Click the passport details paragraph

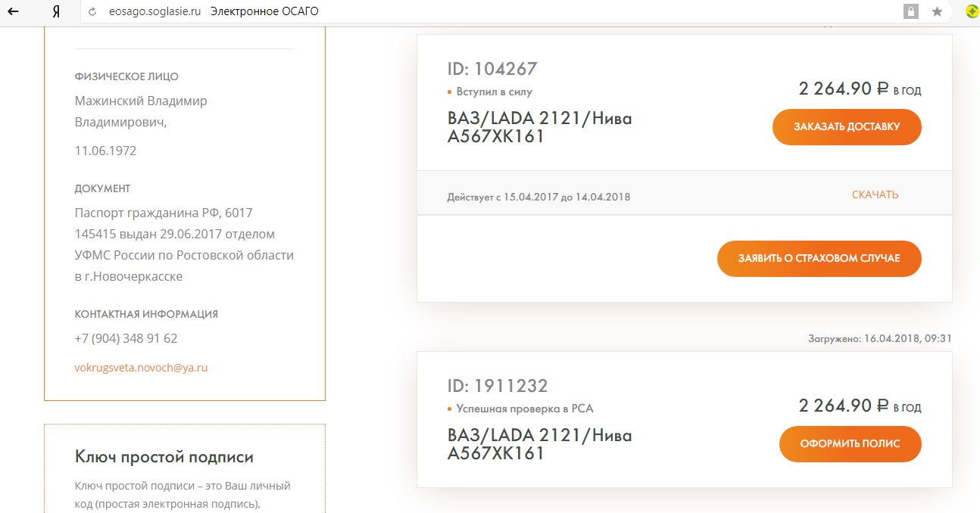pyautogui.click(x=184, y=244)
